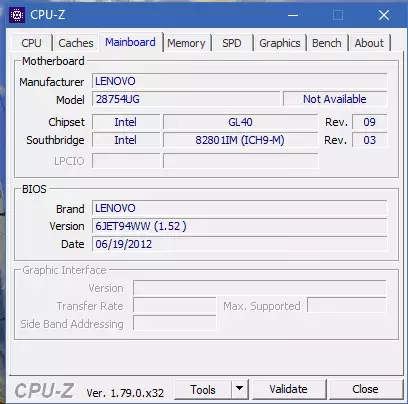
Task: Select the southbridge value 82801IM (ICH9-M)
Action: coord(240,140)
